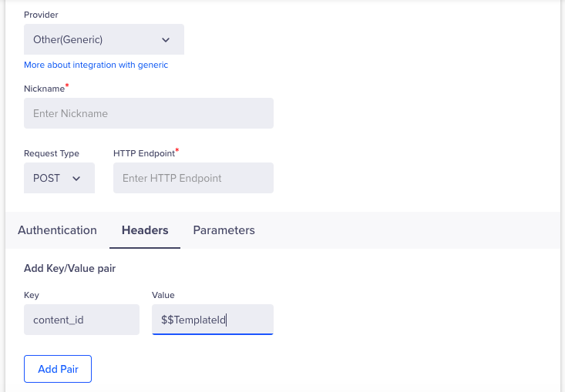Screen dimensions: 565x392
Task: Switch to the Authentication tab
Action: [57, 230]
